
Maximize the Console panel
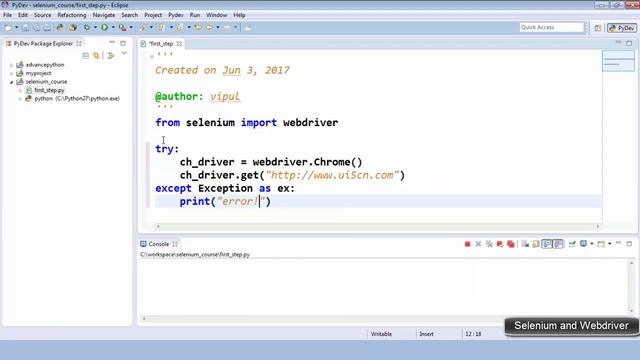coord(629,244)
